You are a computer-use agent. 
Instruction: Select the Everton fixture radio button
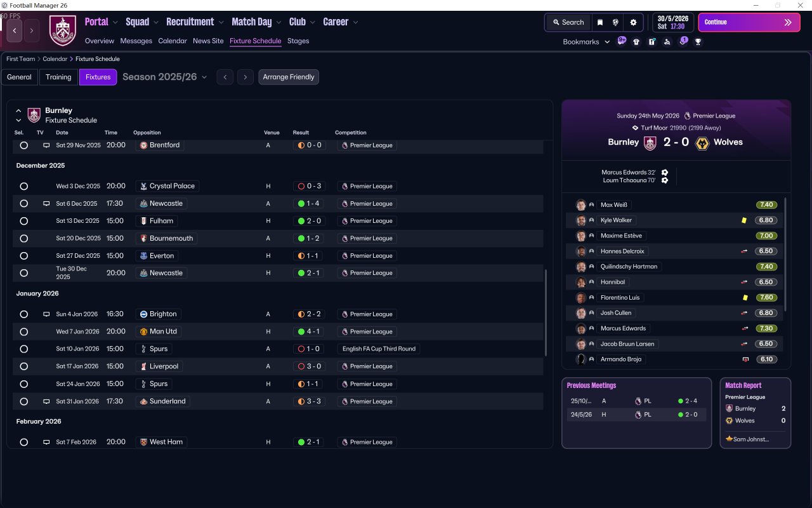pos(23,256)
